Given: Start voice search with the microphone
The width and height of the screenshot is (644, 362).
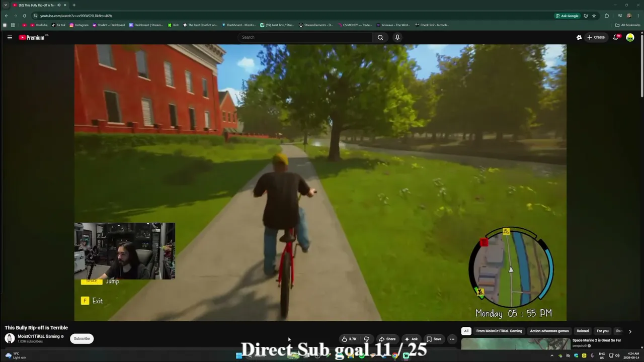Looking at the screenshot, I should 397,37.
